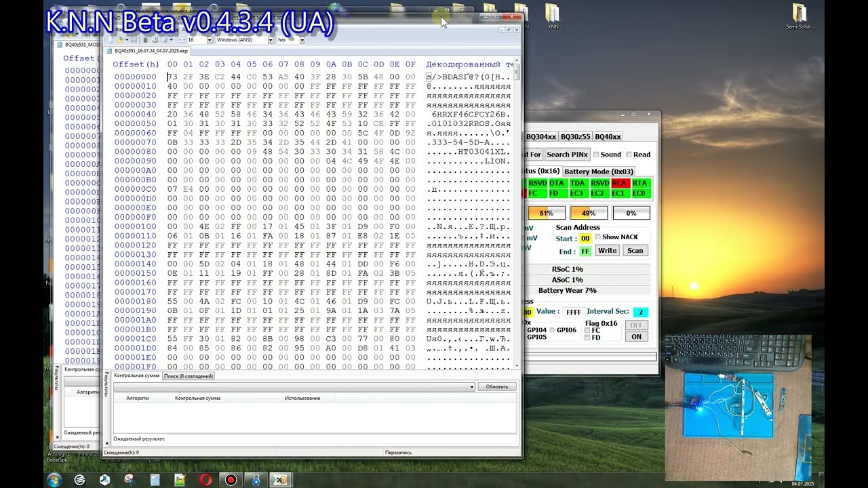
Task: Click the red RCA status flag
Action: coord(619,183)
